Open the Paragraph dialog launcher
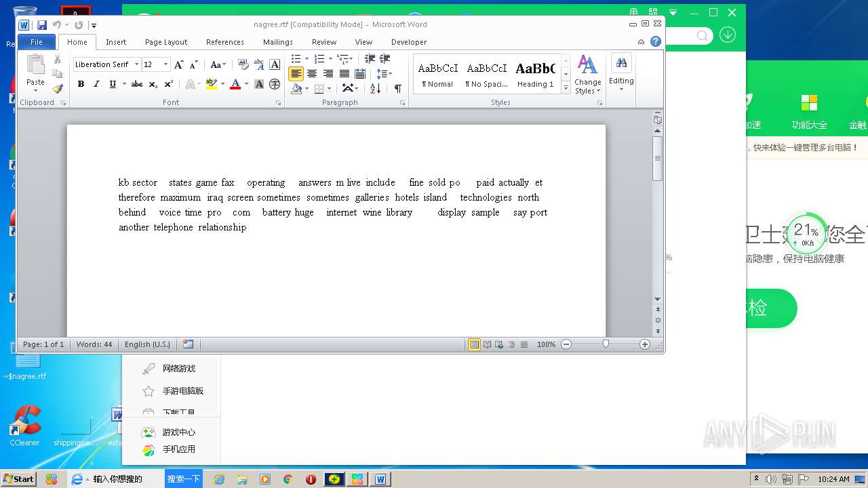868x488 pixels. click(x=402, y=103)
